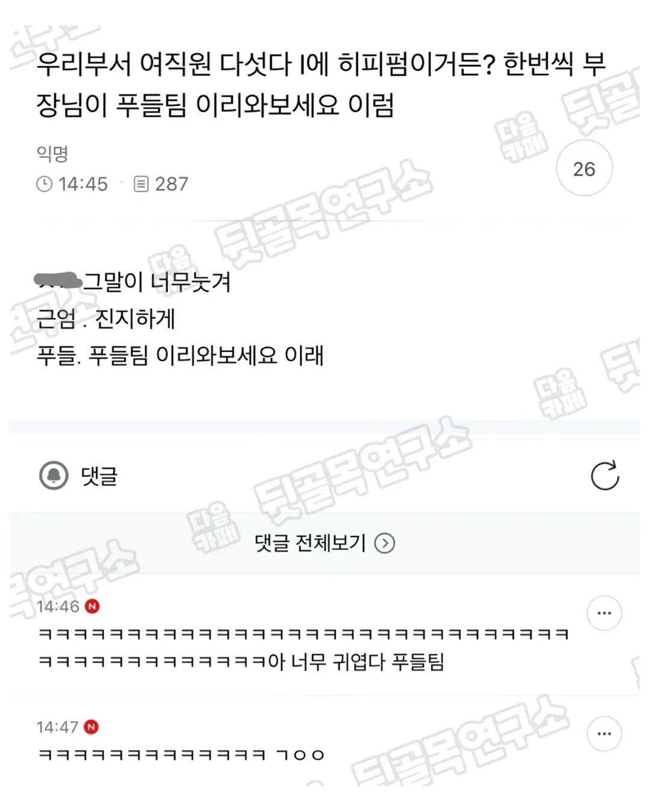The height and width of the screenshot is (812, 650).
Task: Click the post body line 근엄 . 진지하게
Action: tap(106, 318)
